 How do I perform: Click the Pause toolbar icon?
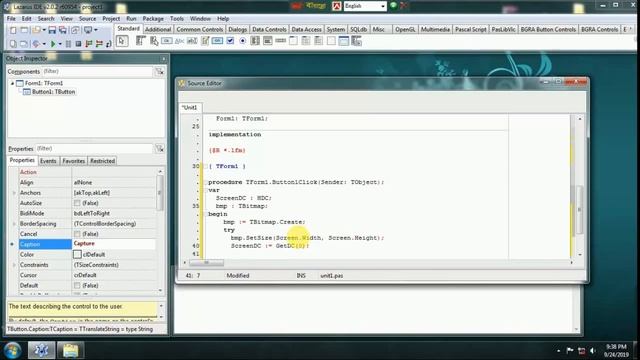(x=68, y=44)
